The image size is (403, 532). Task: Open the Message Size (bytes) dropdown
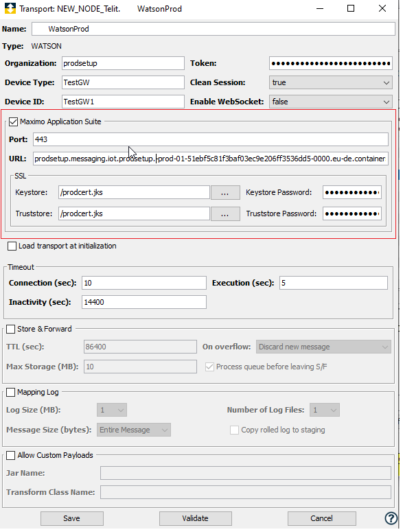pyautogui.click(x=134, y=430)
